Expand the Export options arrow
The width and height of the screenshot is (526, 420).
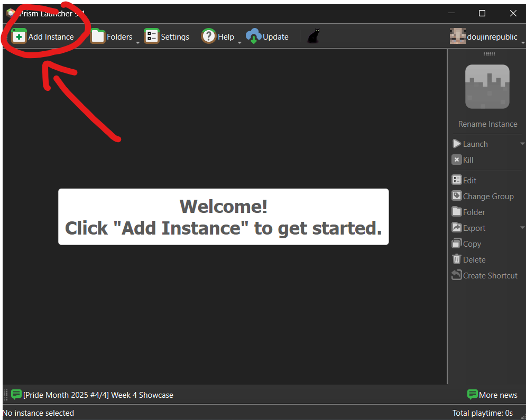(522, 228)
